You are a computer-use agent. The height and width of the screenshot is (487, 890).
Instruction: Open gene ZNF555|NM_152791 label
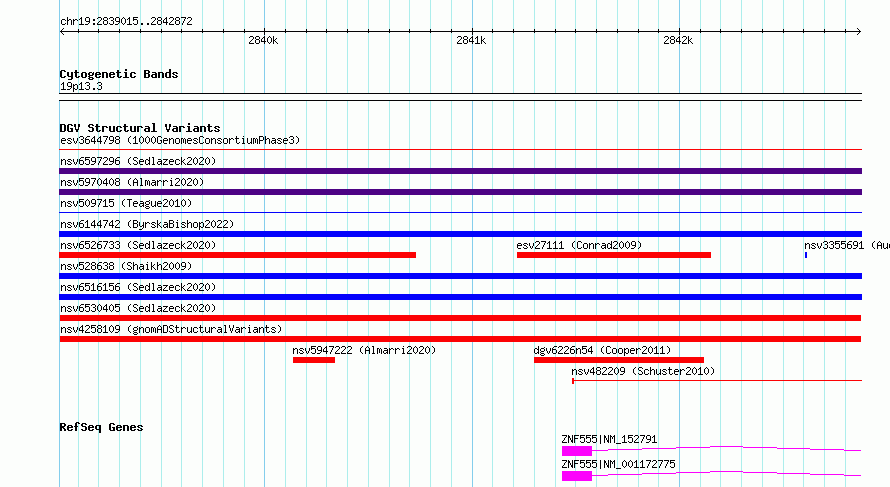click(609, 439)
